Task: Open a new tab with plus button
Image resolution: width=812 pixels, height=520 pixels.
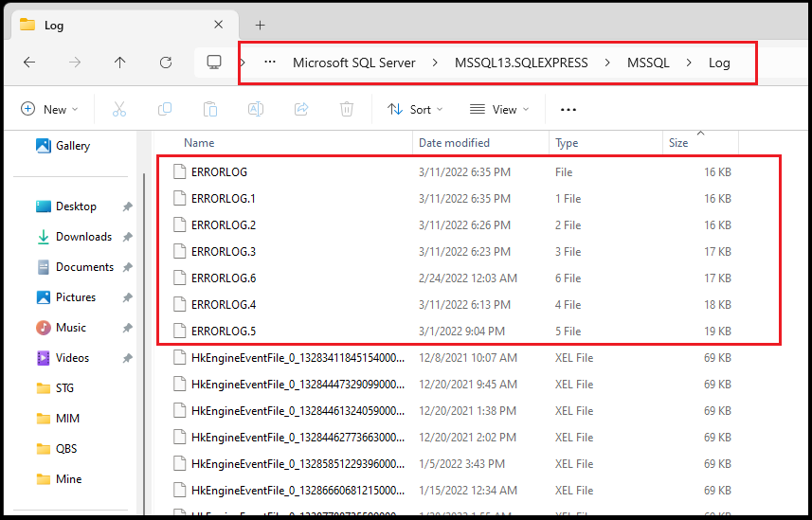Action: click(260, 25)
